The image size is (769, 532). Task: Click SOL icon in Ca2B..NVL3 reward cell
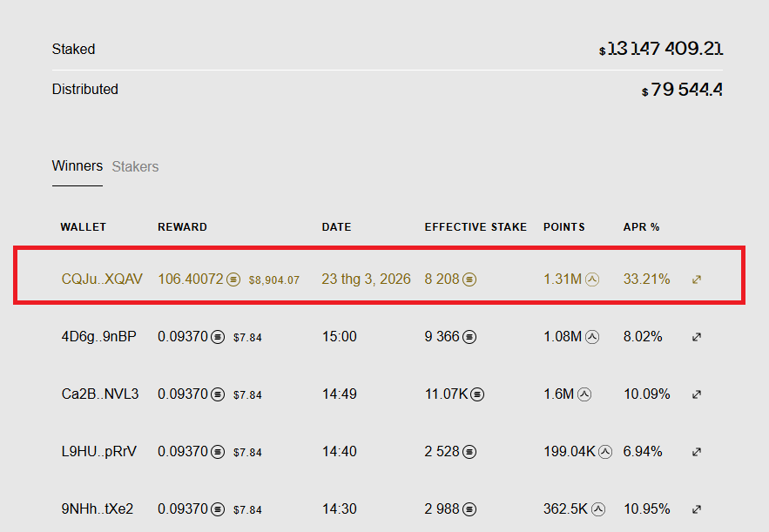coord(218,394)
